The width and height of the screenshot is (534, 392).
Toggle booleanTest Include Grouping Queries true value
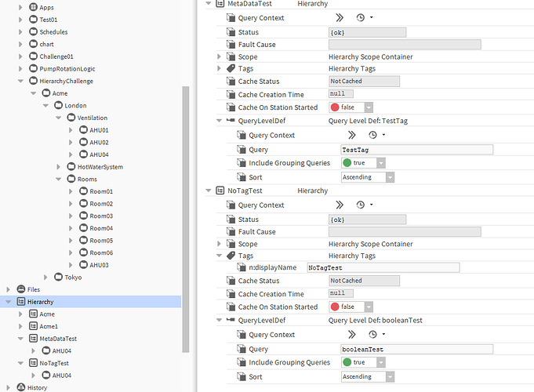(x=363, y=362)
